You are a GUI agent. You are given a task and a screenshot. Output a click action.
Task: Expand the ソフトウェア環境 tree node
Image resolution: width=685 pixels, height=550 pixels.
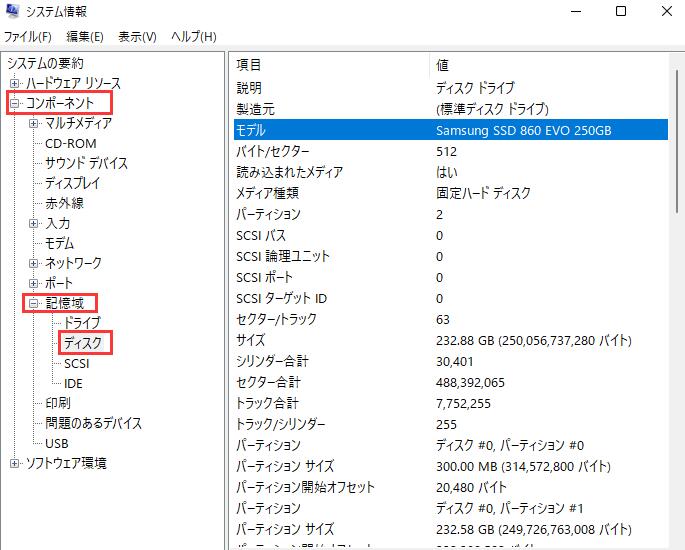point(14,463)
